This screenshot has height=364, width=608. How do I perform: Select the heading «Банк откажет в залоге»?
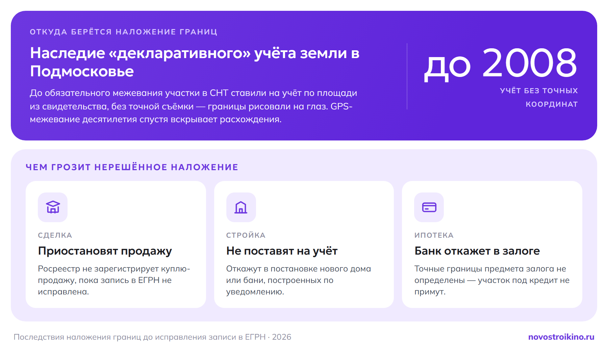coord(477,251)
